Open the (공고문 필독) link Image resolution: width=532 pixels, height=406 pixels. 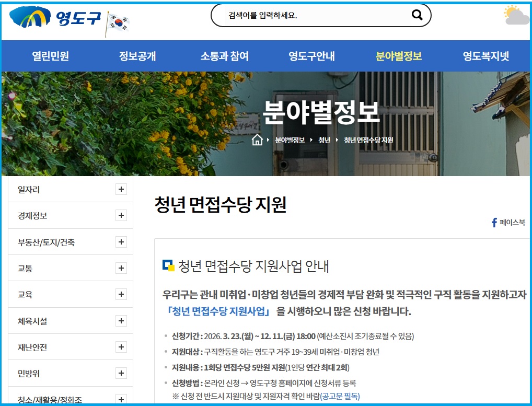coord(340,396)
